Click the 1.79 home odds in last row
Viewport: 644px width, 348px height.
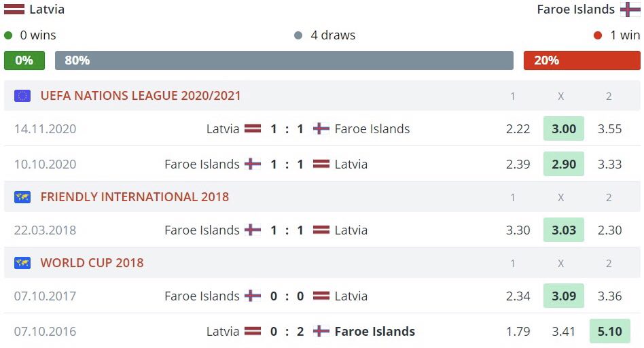tap(518, 332)
